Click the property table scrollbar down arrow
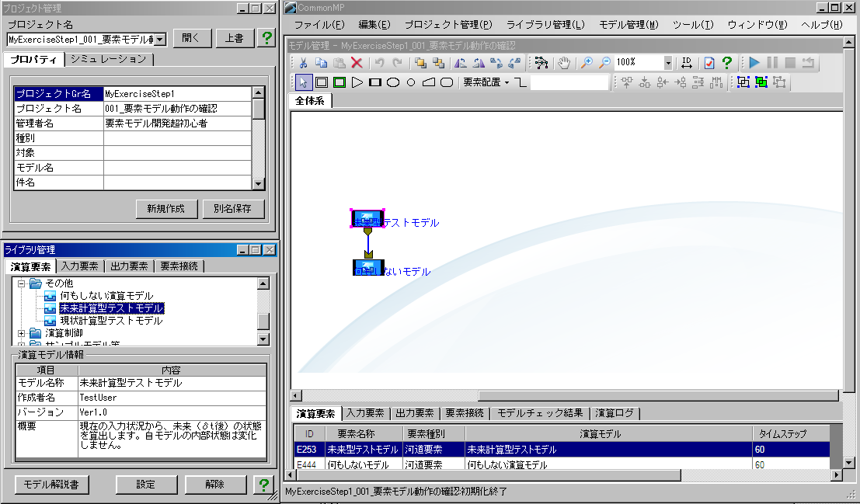 click(259, 184)
